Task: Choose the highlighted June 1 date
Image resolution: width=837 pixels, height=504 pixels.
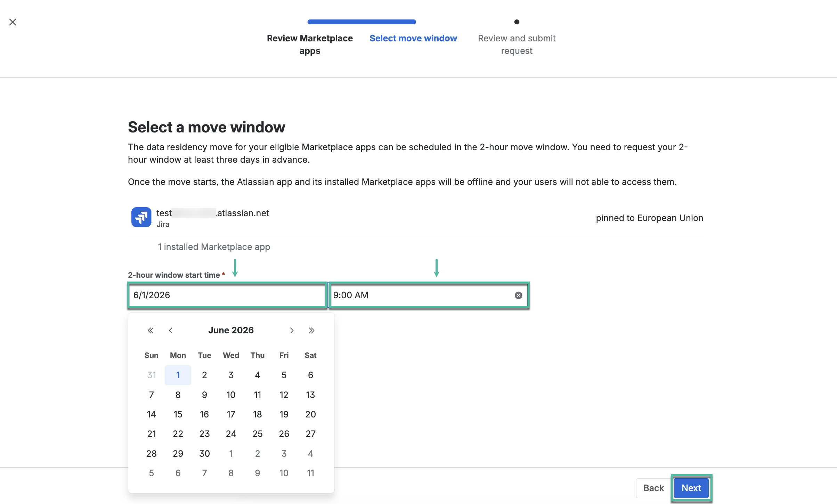Action: [178, 375]
